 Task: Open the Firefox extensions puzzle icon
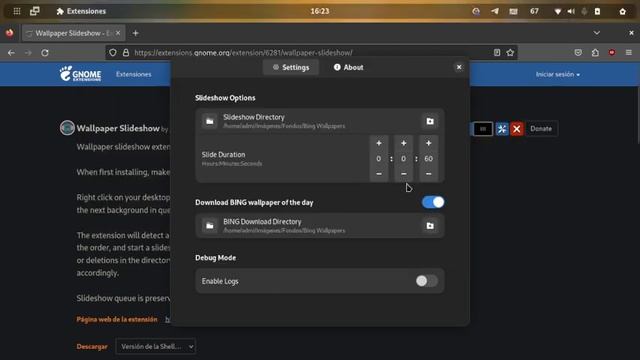[x=595, y=53]
